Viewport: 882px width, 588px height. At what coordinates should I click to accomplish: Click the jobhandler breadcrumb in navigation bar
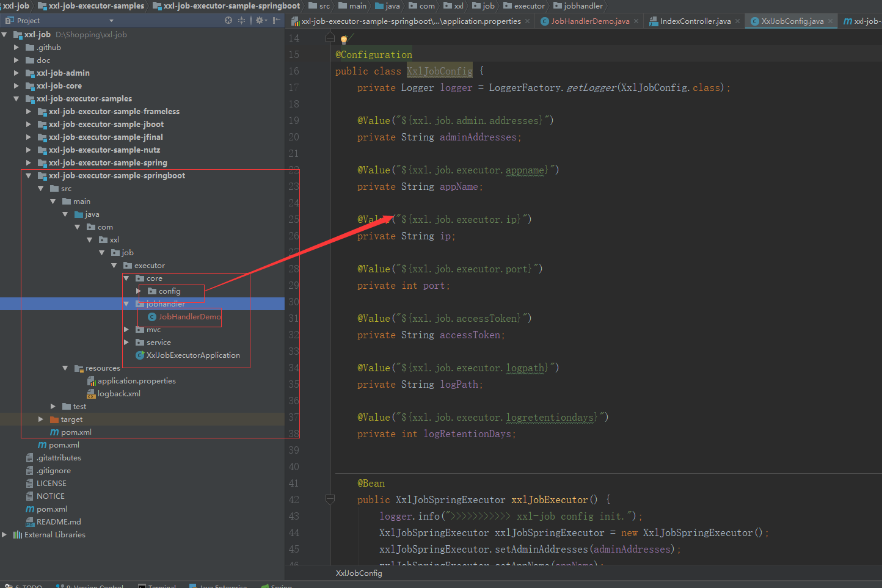tap(578, 6)
